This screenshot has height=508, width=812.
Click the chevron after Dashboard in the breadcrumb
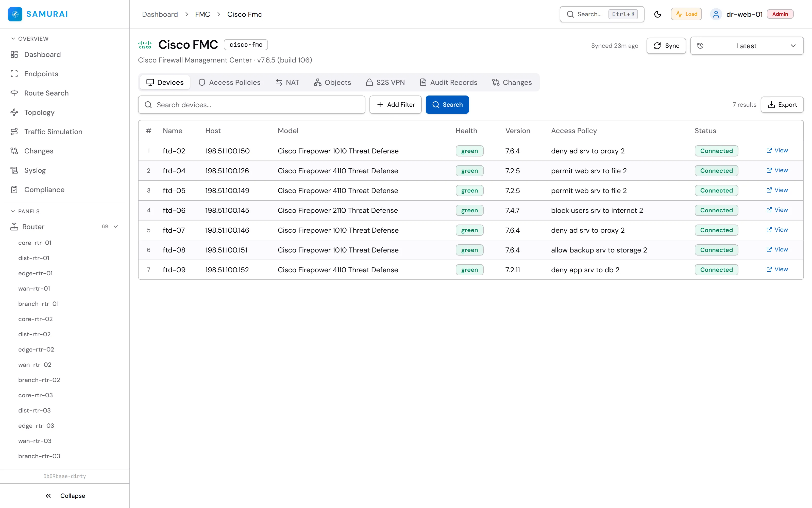(187, 14)
